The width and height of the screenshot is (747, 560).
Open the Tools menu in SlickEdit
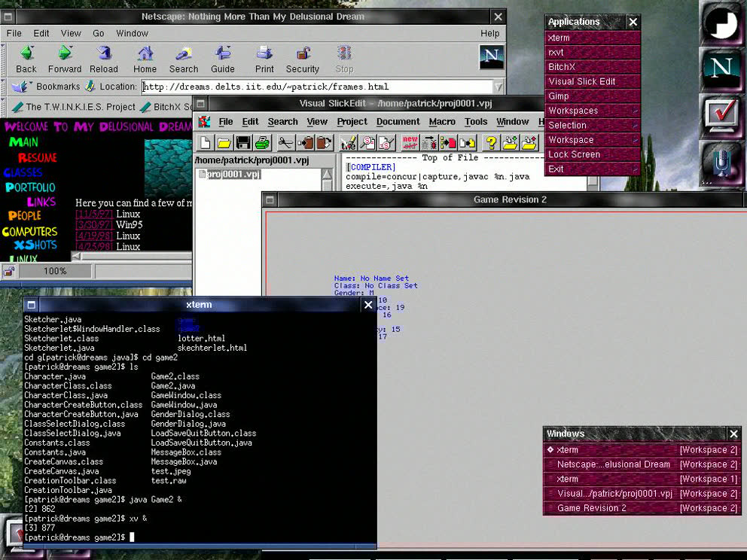(476, 122)
